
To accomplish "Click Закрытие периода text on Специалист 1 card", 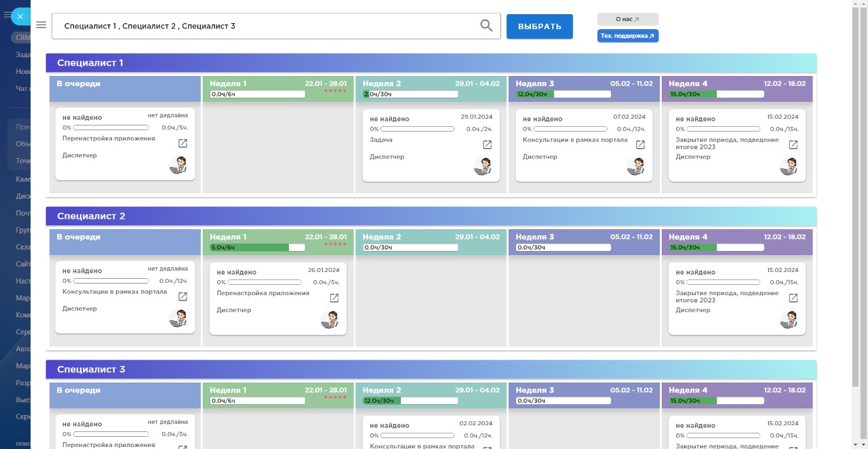I will (727, 143).
